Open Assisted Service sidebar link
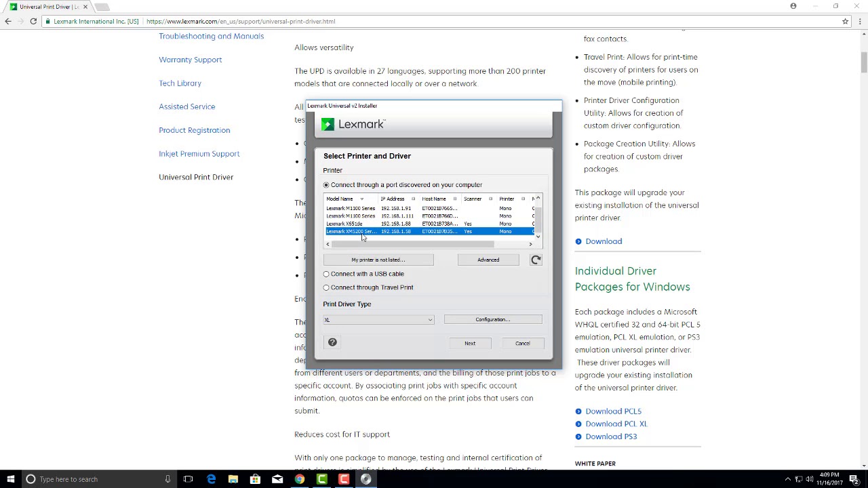The width and height of the screenshot is (868, 488). pyautogui.click(x=186, y=106)
